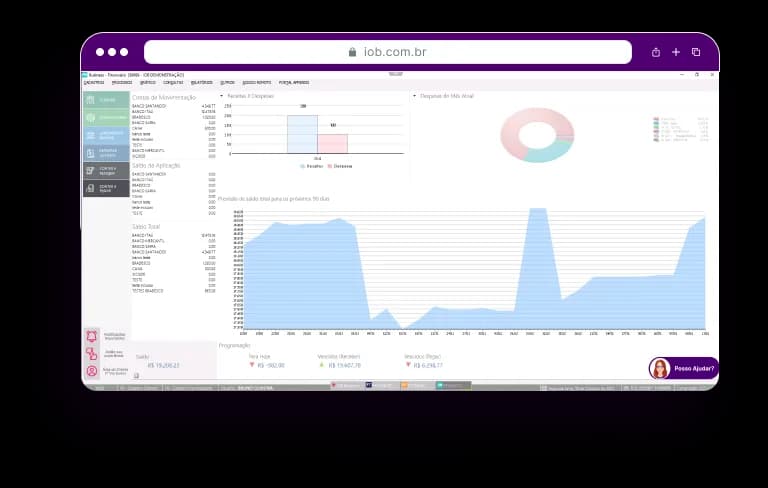Viewport: 768px width, 488px height.
Task: Click the pink connection icon below bell
Action: click(x=92, y=353)
